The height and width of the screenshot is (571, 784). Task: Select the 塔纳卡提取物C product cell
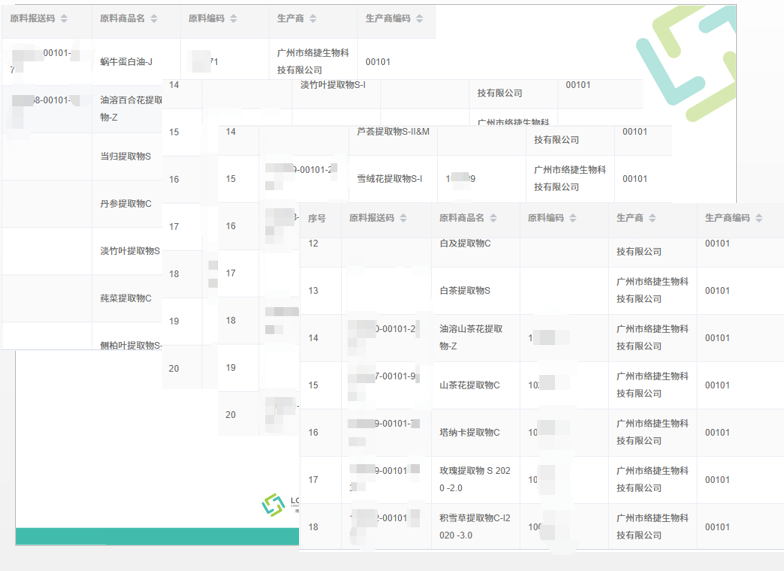pyautogui.click(x=470, y=432)
